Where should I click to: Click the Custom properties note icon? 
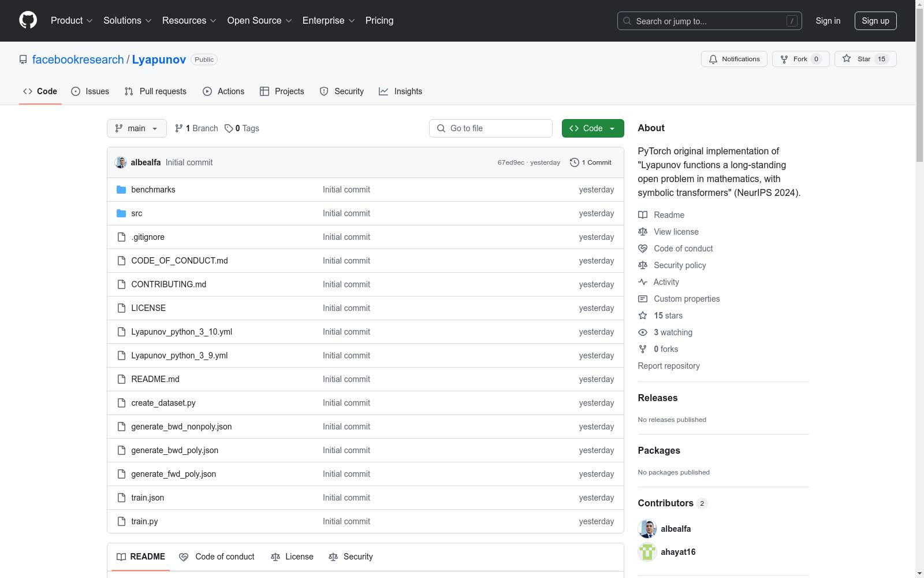tap(643, 299)
